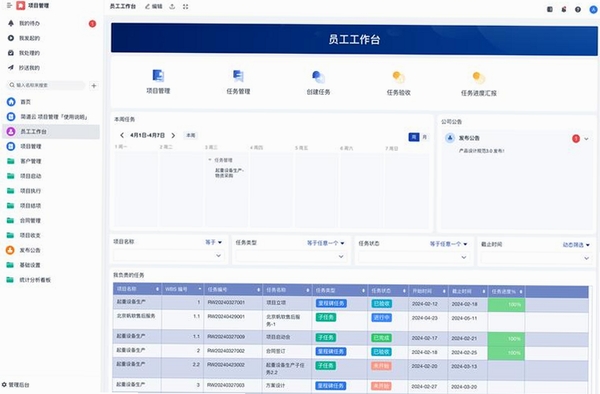Screen dimensions: 600x394
Task: Open the 任务验收 shortcut icon
Action: [x=399, y=83]
